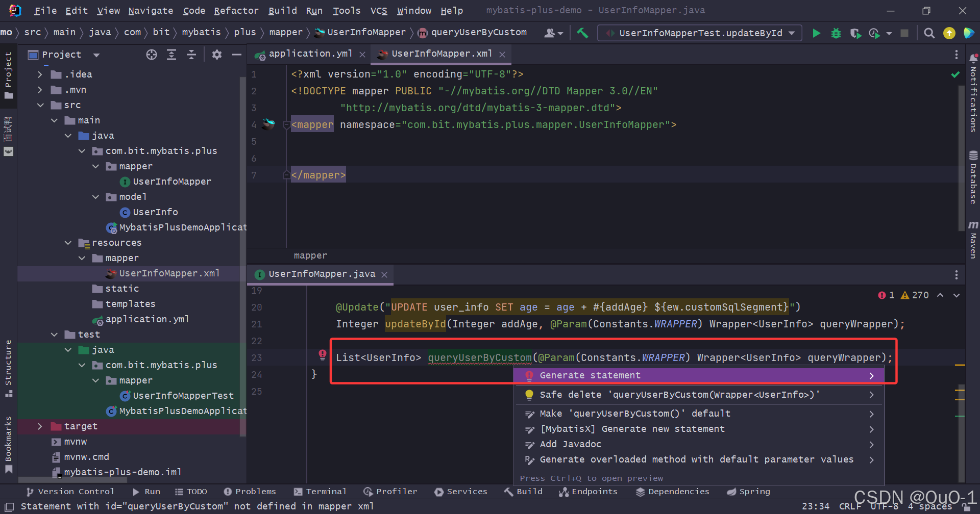
Task: Collapse the test folder
Action: 54,335
